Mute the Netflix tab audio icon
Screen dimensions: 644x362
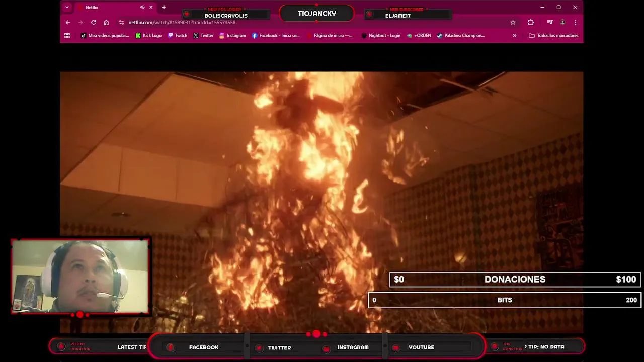point(142,8)
